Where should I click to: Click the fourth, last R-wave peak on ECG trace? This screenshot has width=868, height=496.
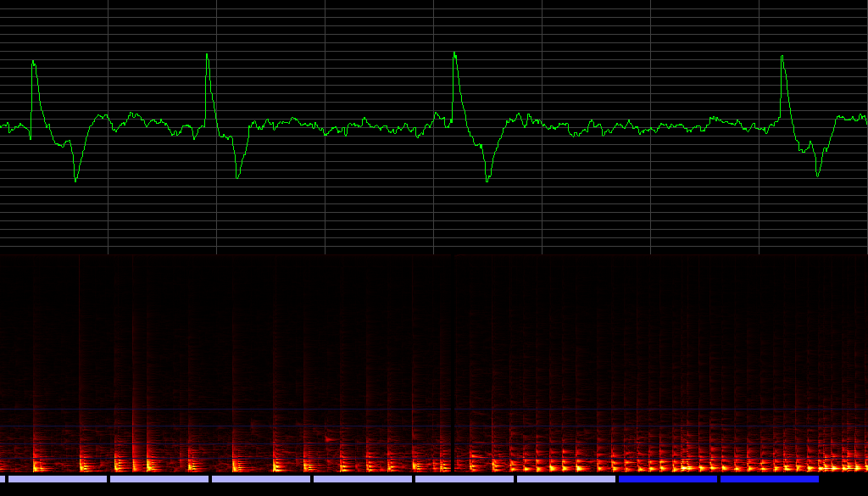[782, 56]
